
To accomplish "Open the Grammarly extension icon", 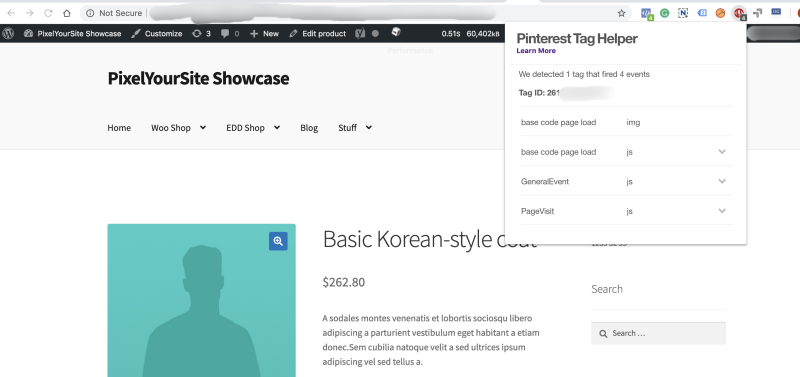I will (664, 13).
